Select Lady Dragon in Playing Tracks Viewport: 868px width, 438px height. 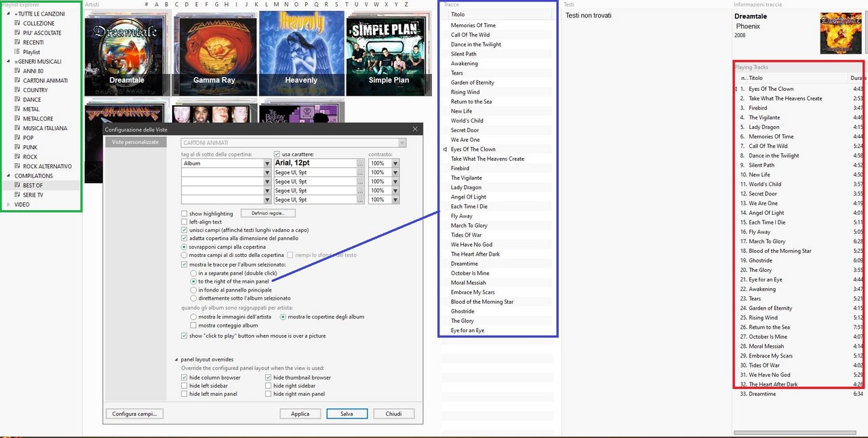coord(764,127)
